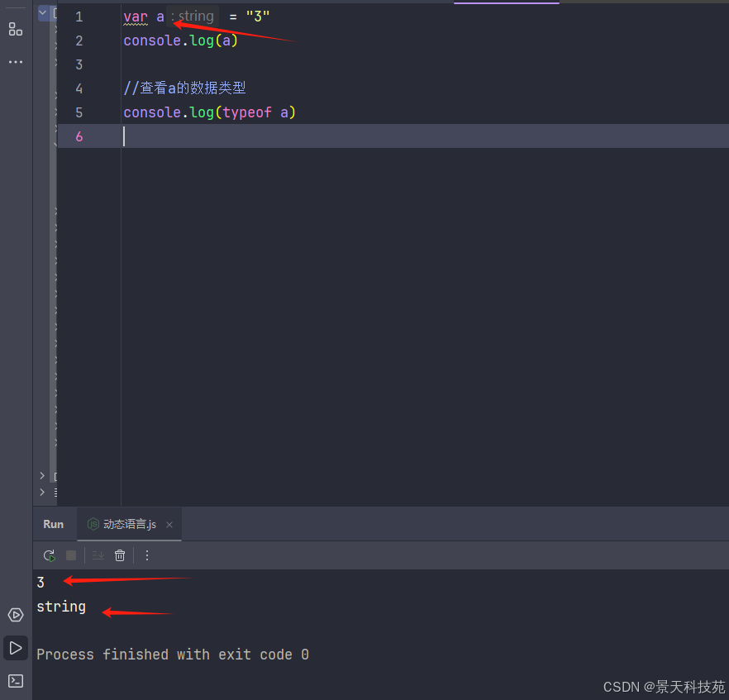This screenshot has height=700, width=729.
Task: Click line number 2 in gutter
Action: [x=79, y=40]
